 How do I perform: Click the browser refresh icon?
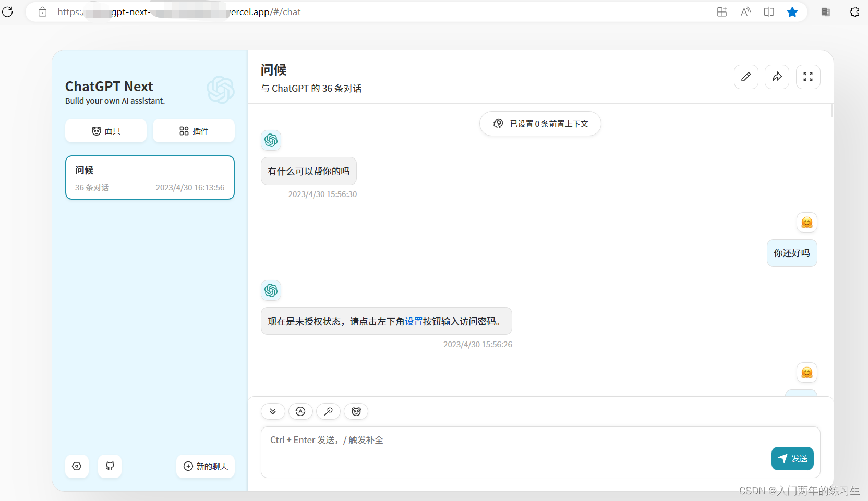7,11
